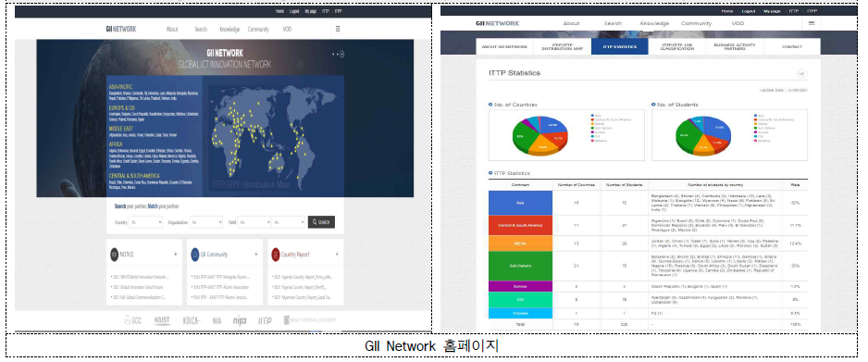Image resolution: width=868 pixels, height=362 pixels.
Task: Switch to CONTACT tab
Action: tap(791, 46)
